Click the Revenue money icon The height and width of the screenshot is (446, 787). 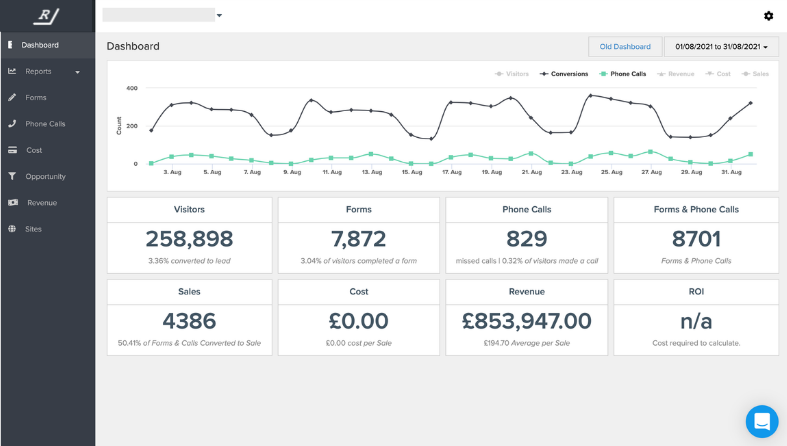point(11,203)
